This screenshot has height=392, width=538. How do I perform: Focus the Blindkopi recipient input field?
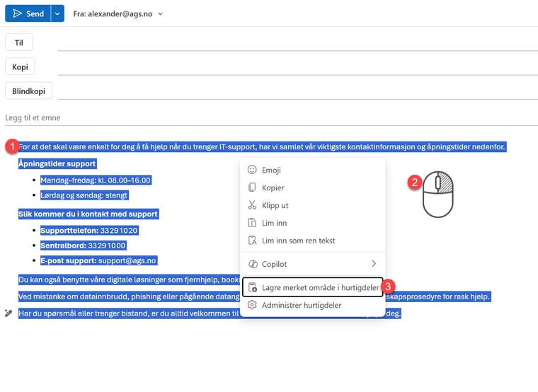tap(297, 91)
